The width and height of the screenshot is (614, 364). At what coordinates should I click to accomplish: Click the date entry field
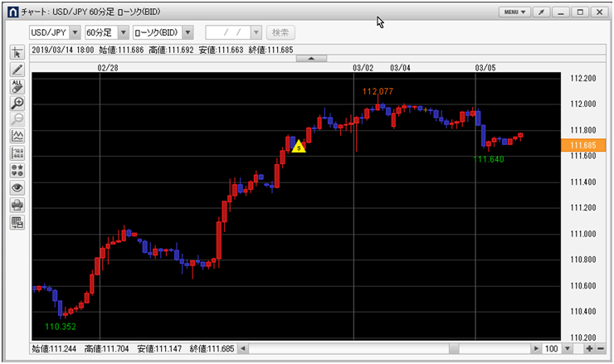click(228, 32)
